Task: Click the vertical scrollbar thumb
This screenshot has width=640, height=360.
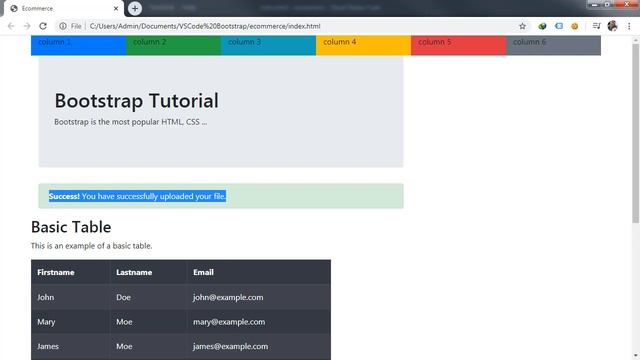Action: point(636,133)
